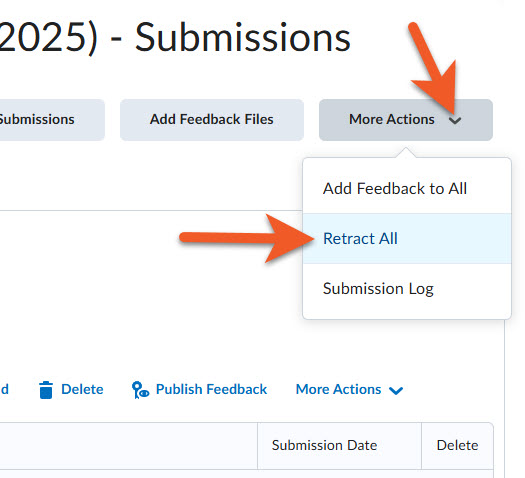Click the orange arrow pointing to More Actions

click(x=433, y=69)
